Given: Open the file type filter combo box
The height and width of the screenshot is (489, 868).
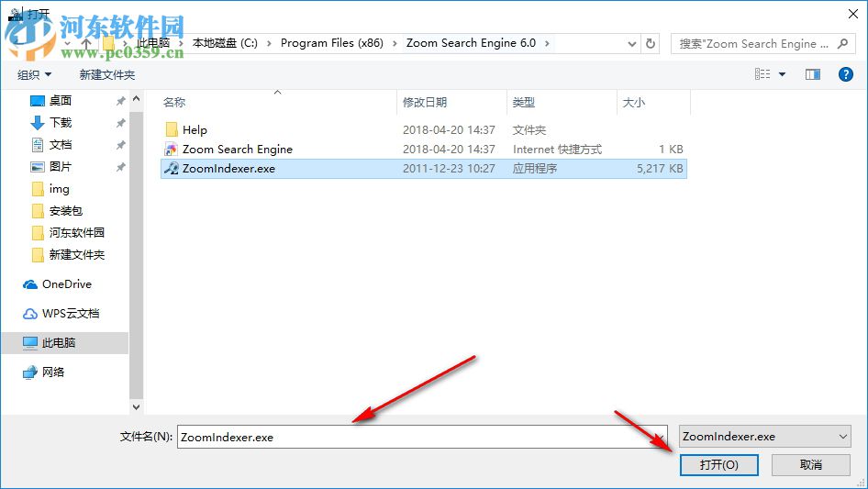Looking at the screenshot, I should pyautogui.click(x=765, y=437).
